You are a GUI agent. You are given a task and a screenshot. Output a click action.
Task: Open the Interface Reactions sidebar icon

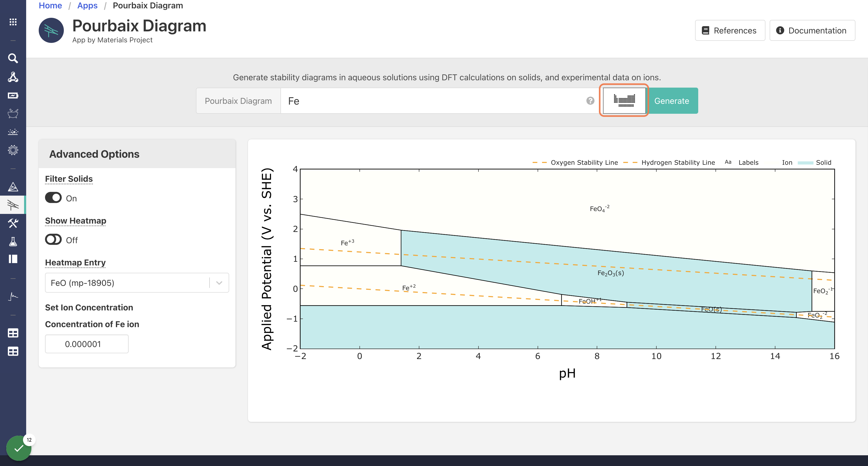13,259
